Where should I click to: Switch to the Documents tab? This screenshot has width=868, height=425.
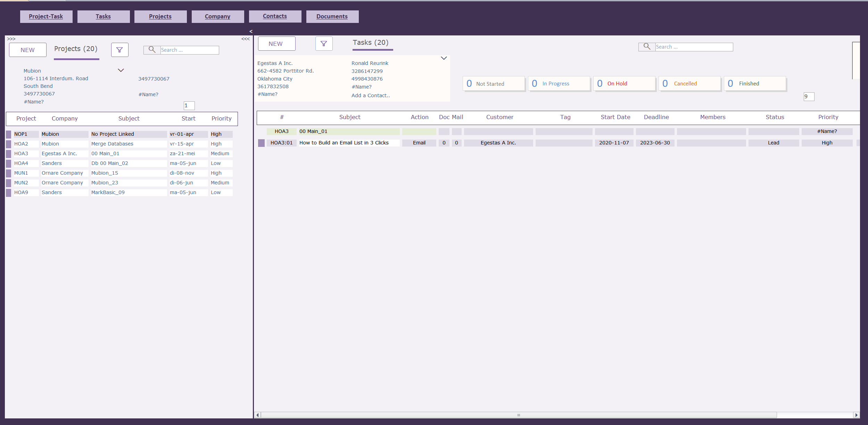click(x=332, y=16)
